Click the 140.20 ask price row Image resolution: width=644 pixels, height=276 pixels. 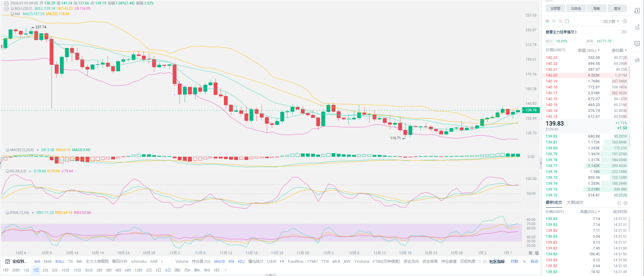552,75
